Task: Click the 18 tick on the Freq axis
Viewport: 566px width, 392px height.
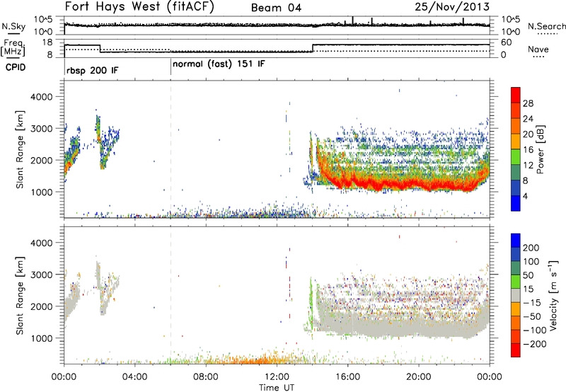Action: tap(47, 42)
